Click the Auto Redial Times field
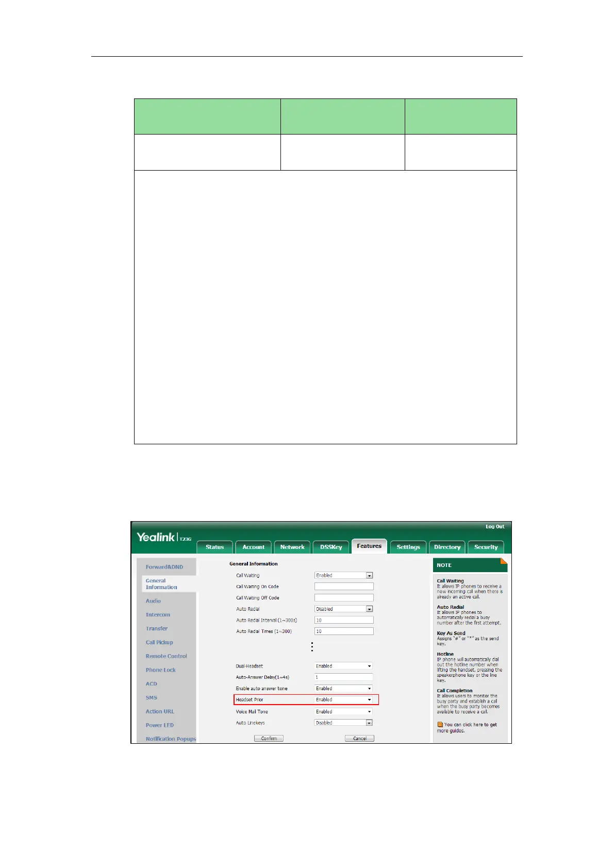 click(344, 631)
